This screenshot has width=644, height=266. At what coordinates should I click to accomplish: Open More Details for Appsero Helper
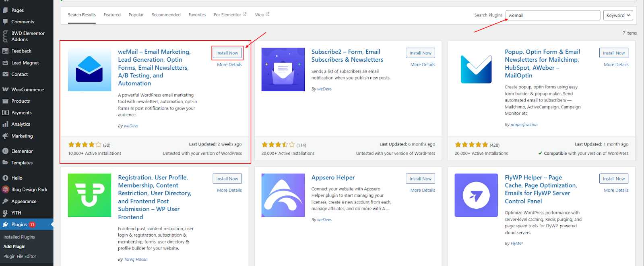pyautogui.click(x=423, y=190)
